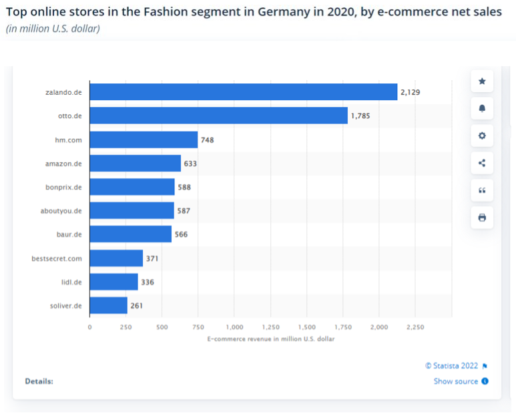Click the star favorite icon

coord(482,81)
